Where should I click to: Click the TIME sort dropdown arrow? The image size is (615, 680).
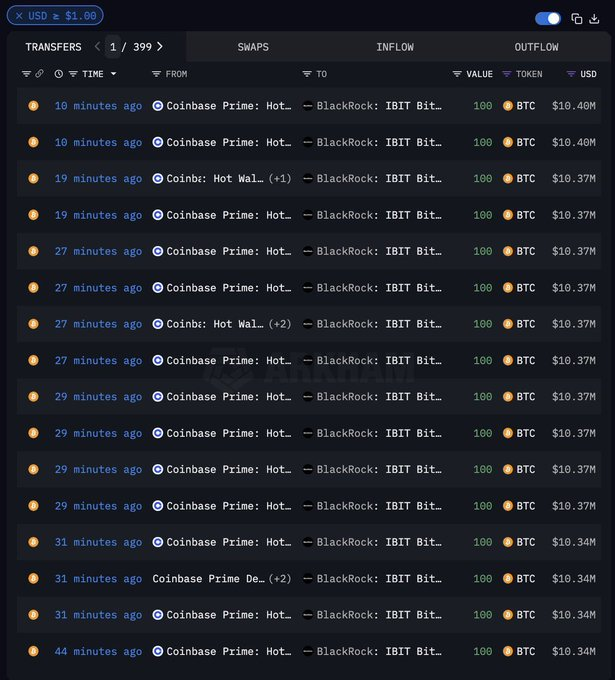point(113,74)
